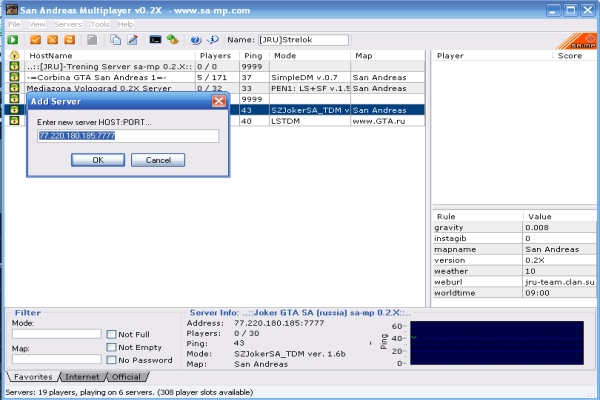Image resolution: width=600 pixels, height=400 pixels.
Task: Click the Score column header
Action: [x=575, y=56]
